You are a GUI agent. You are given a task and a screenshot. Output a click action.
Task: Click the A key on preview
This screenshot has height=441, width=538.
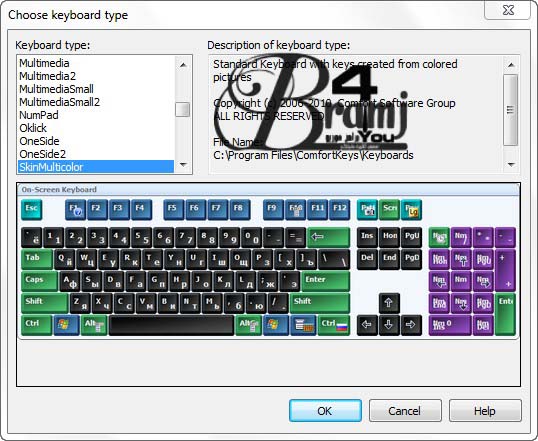(70, 281)
